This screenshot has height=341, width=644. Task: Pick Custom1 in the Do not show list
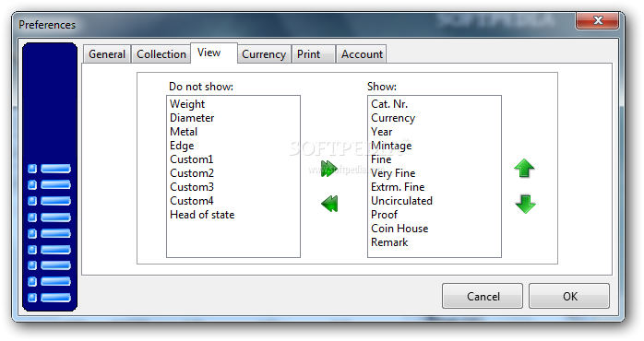point(233,159)
